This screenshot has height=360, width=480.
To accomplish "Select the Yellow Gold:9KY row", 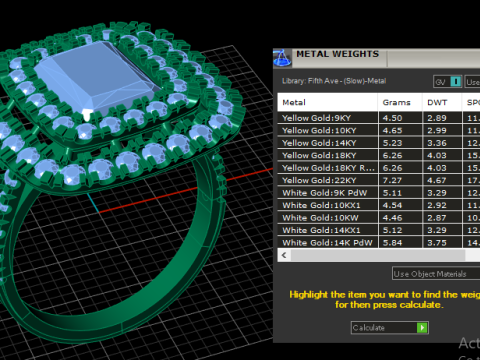I will [x=379, y=118].
